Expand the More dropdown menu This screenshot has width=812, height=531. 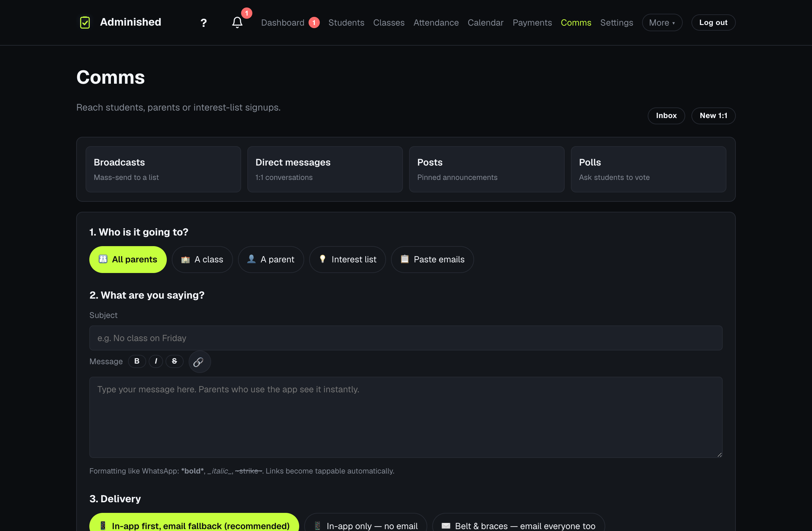[662, 22]
